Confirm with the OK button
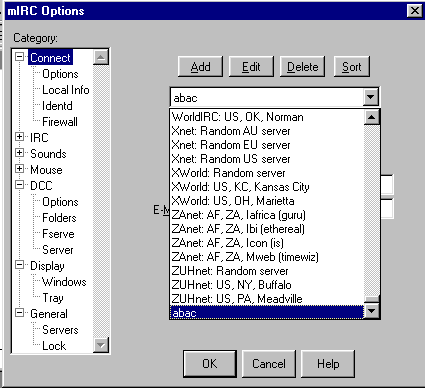This screenshot has width=425, height=388. [x=210, y=364]
